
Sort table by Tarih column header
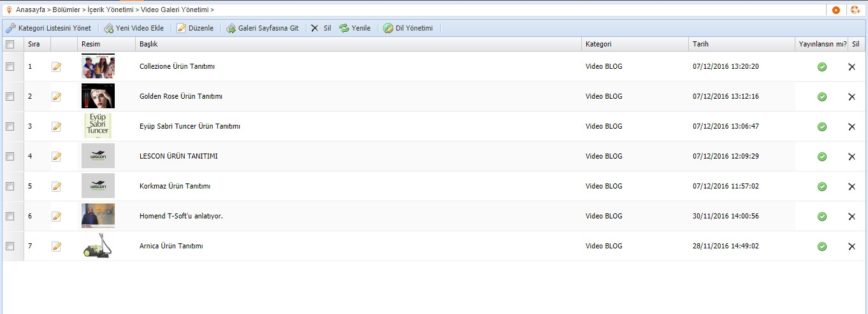pyautogui.click(x=742, y=45)
